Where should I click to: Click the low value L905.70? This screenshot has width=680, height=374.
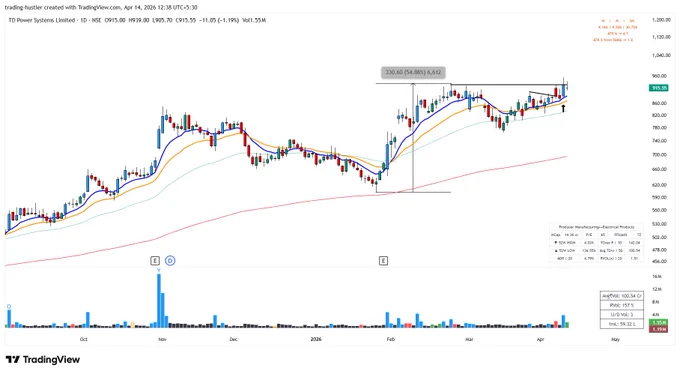coord(163,20)
